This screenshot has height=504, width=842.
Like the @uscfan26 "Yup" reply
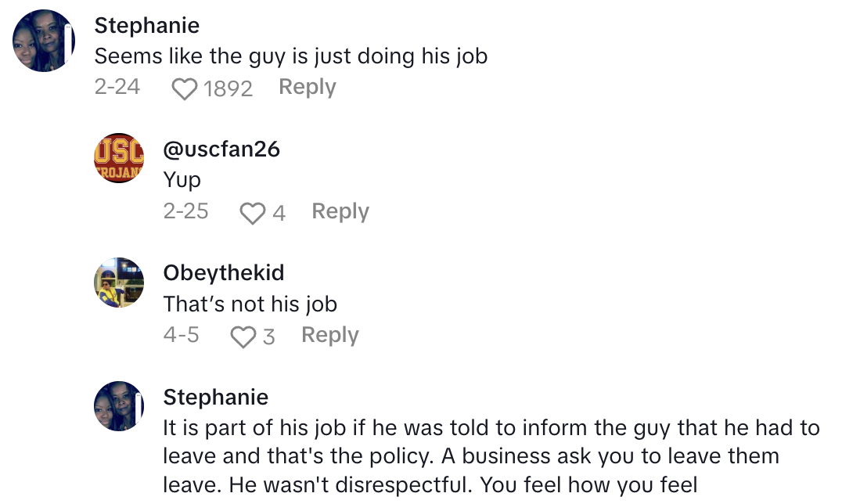coord(252,214)
